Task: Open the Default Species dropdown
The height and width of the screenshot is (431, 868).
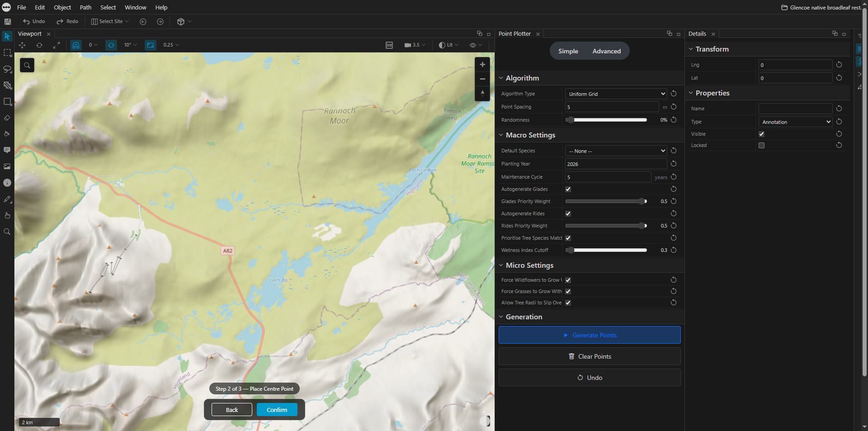Action: click(x=615, y=151)
